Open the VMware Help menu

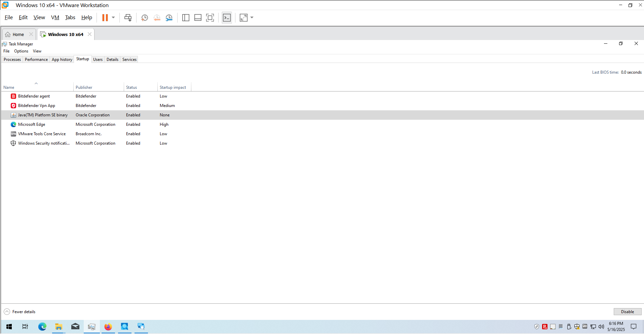point(87,17)
